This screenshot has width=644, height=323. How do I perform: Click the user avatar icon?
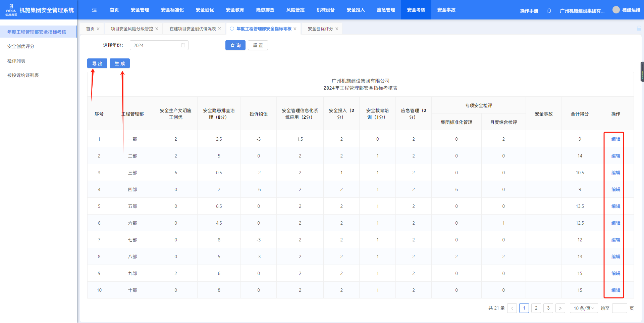coord(616,10)
